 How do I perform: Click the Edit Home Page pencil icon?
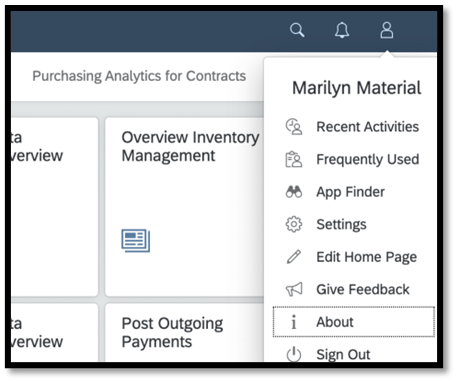[294, 257]
